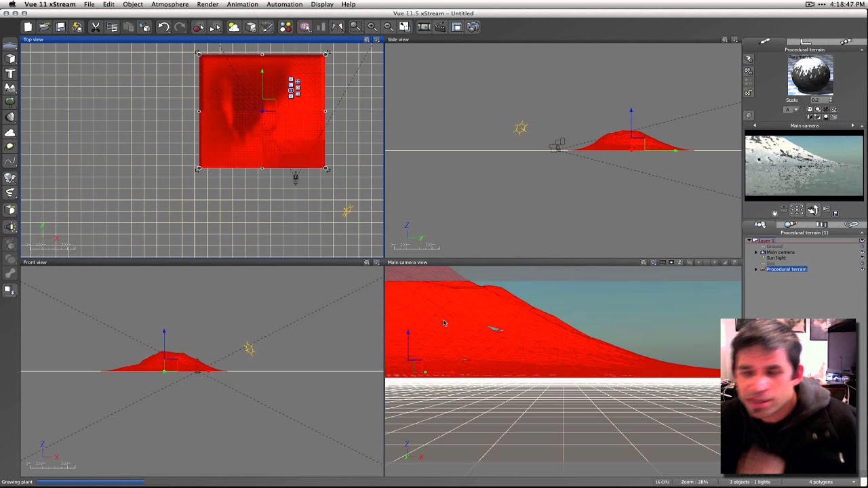Screen dimensions: 868x488
Task: Collapse the Layer 1 tree node
Action: tap(749, 241)
